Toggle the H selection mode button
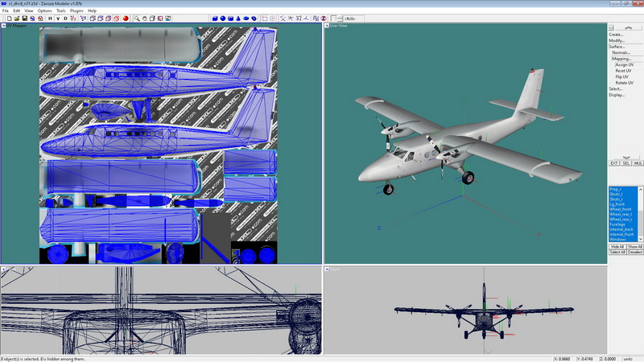The width and height of the screenshot is (644, 362). (x=49, y=18)
